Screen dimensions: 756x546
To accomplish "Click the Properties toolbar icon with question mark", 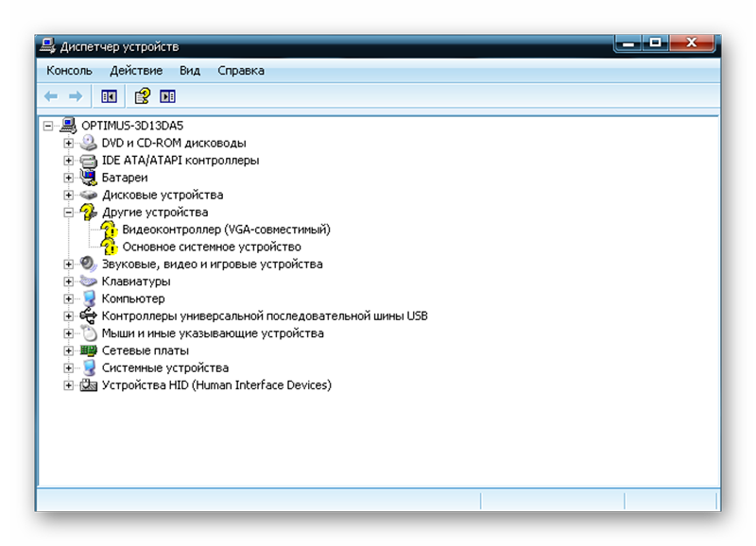I will 142,96.
